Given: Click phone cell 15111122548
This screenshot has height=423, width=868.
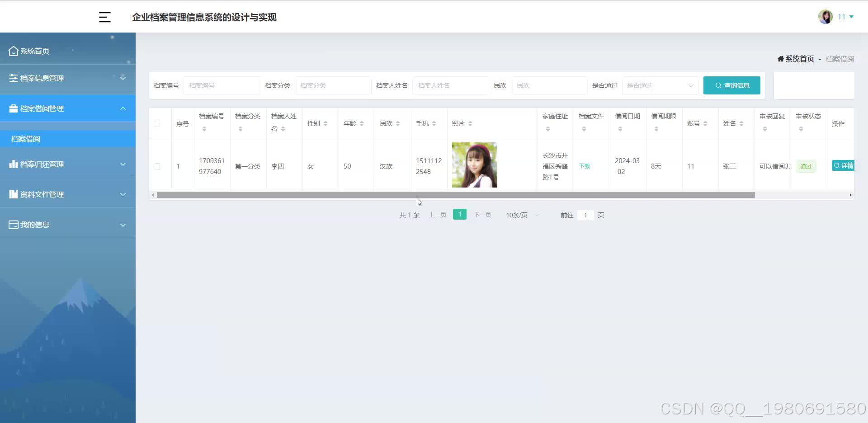Looking at the screenshot, I should pos(429,166).
